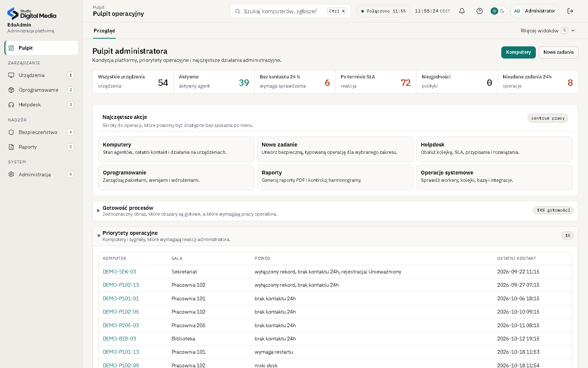Click the '14% gotowości' badge
The width and height of the screenshot is (588, 368).
pos(553,210)
